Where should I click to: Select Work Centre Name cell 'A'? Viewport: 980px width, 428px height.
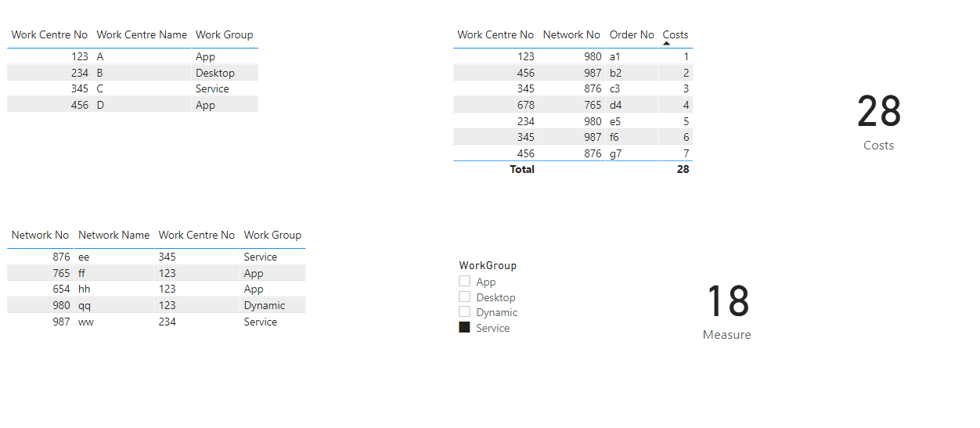coord(100,56)
